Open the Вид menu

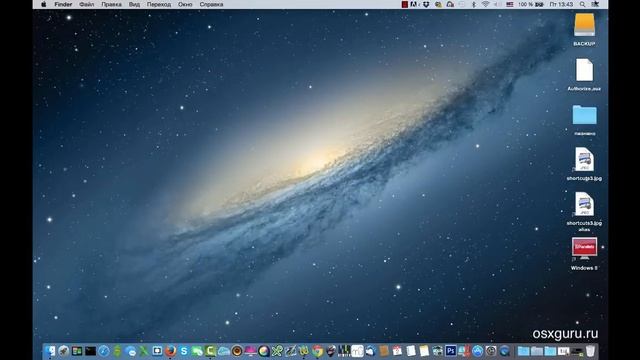point(134,4)
